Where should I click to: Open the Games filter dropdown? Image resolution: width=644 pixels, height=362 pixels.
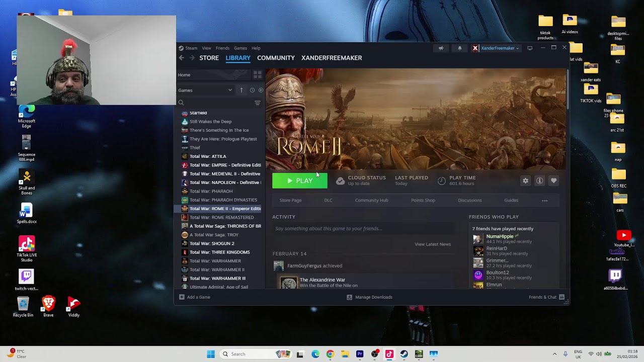[x=205, y=90]
